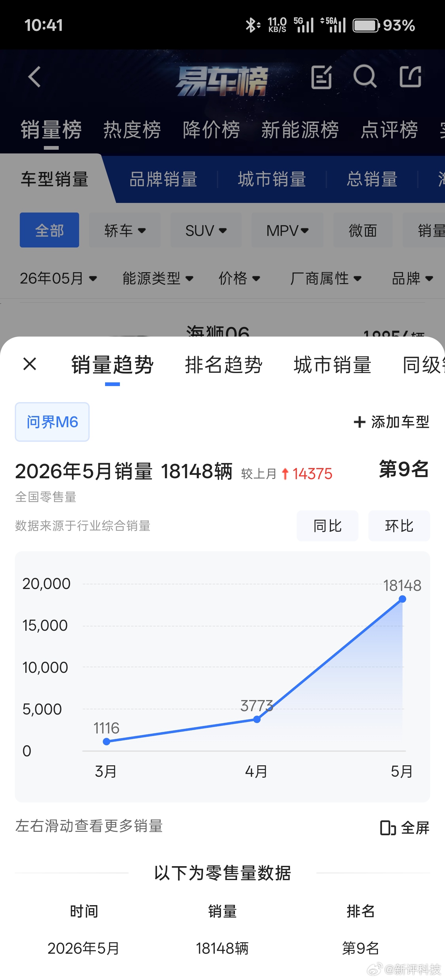The image size is (445, 980).
Task: Expand the MPV dropdown
Action: (287, 230)
